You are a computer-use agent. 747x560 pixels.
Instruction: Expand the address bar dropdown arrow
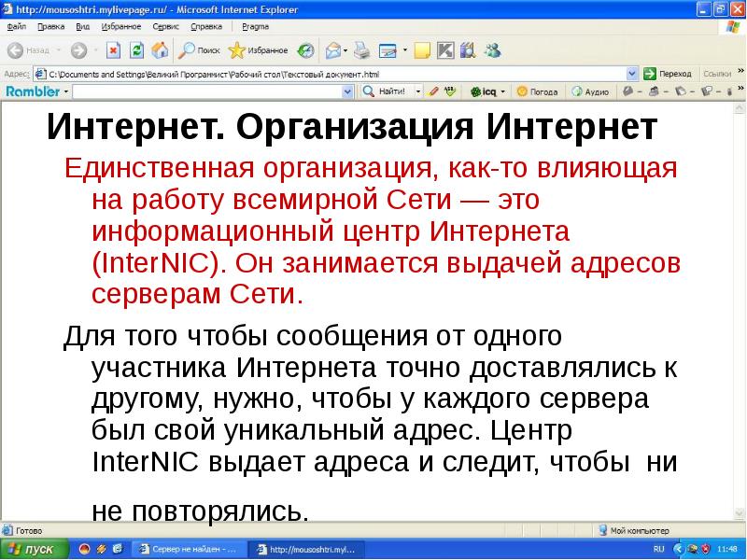point(632,73)
